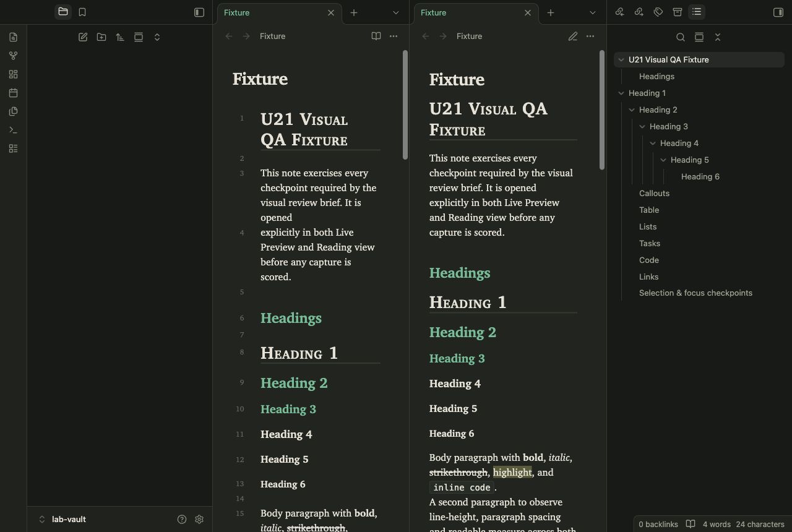
Task: Click the 0 backlinks status bar item
Action: 658,525
